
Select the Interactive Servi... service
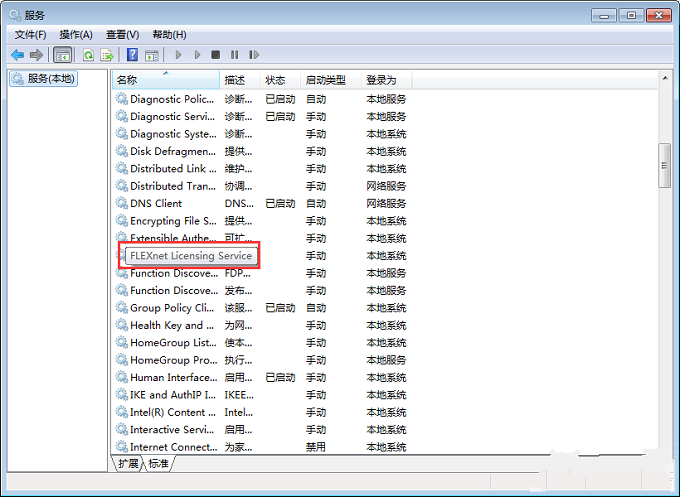261,429
